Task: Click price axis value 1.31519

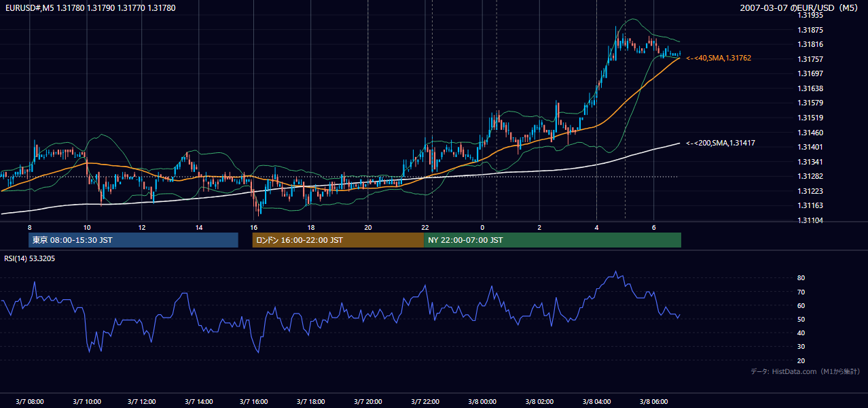Action: pyautogui.click(x=811, y=118)
